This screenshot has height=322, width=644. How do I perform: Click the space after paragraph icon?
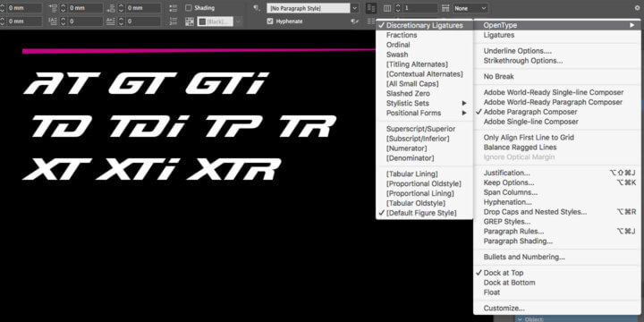click(111, 8)
